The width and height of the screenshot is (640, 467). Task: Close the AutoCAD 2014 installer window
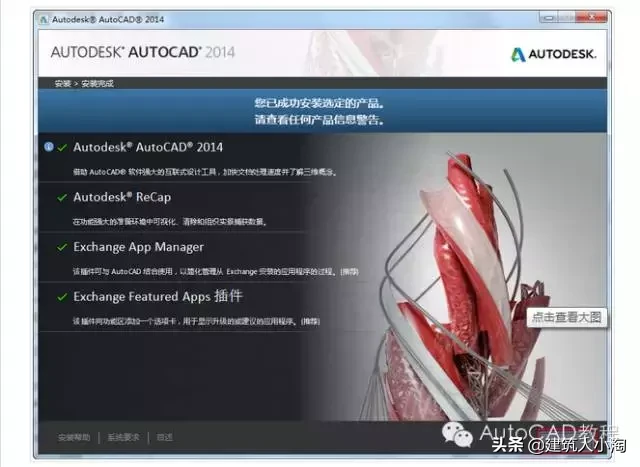(x=592, y=18)
